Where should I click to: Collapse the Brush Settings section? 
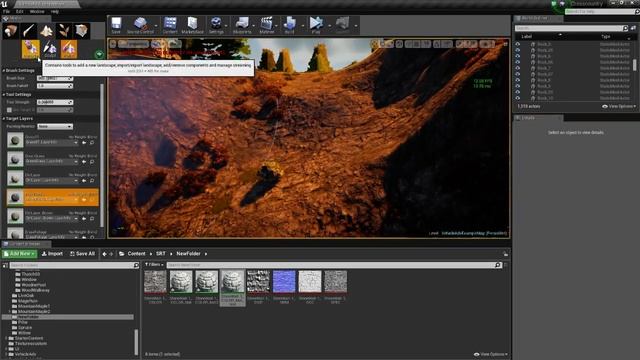[4, 71]
